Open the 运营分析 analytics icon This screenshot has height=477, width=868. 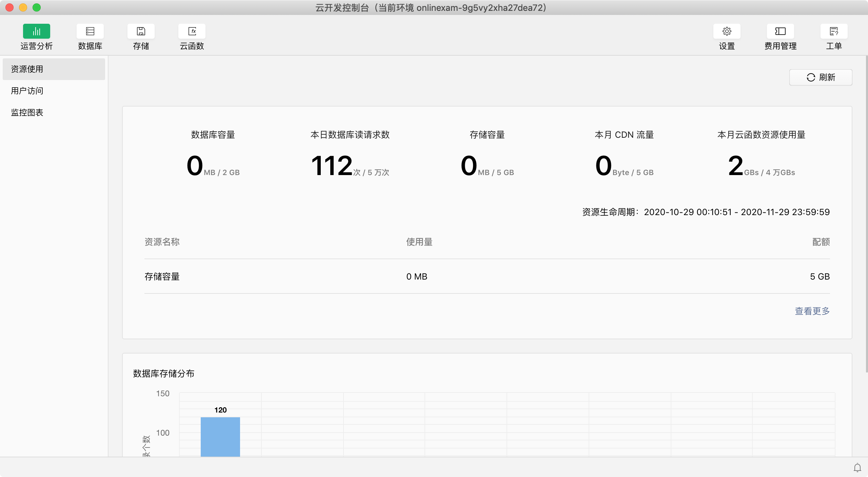pos(36,32)
